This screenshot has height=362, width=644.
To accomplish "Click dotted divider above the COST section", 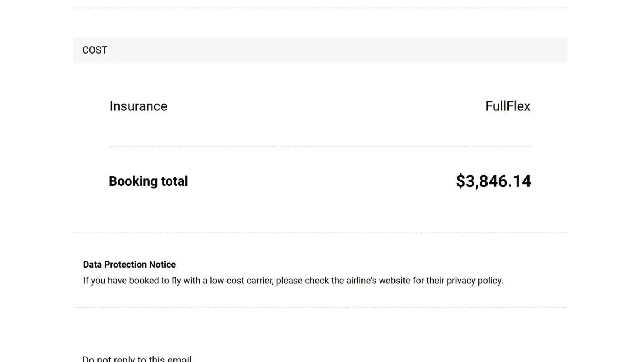I will pos(320,8).
